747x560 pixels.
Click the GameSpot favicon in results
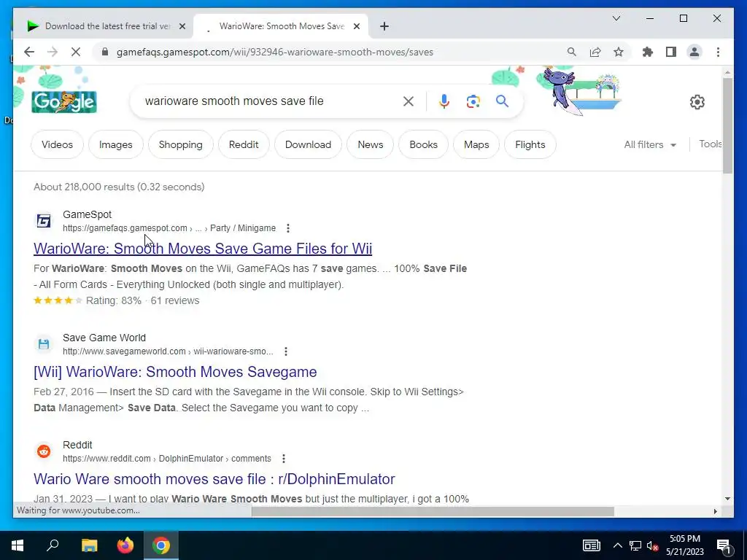pos(44,221)
